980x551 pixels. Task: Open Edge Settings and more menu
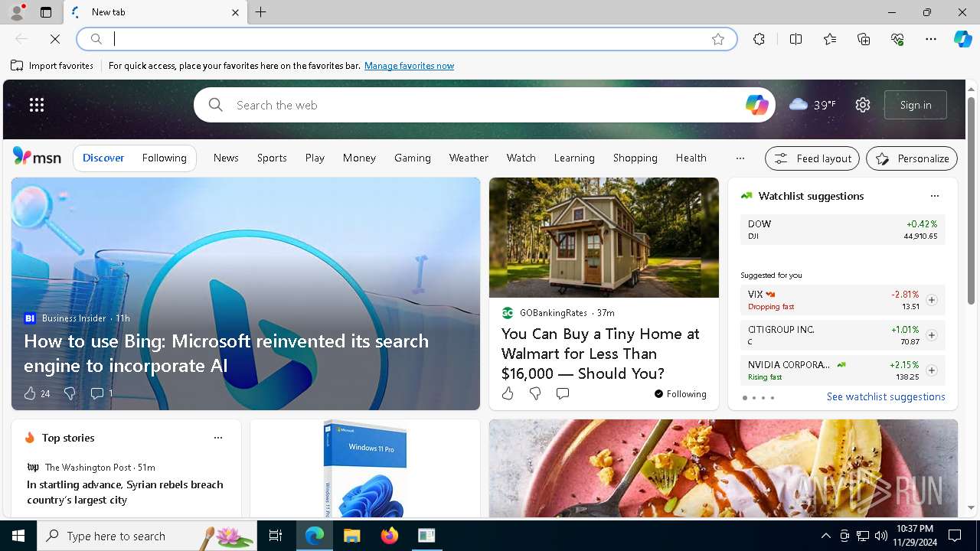[931, 39]
